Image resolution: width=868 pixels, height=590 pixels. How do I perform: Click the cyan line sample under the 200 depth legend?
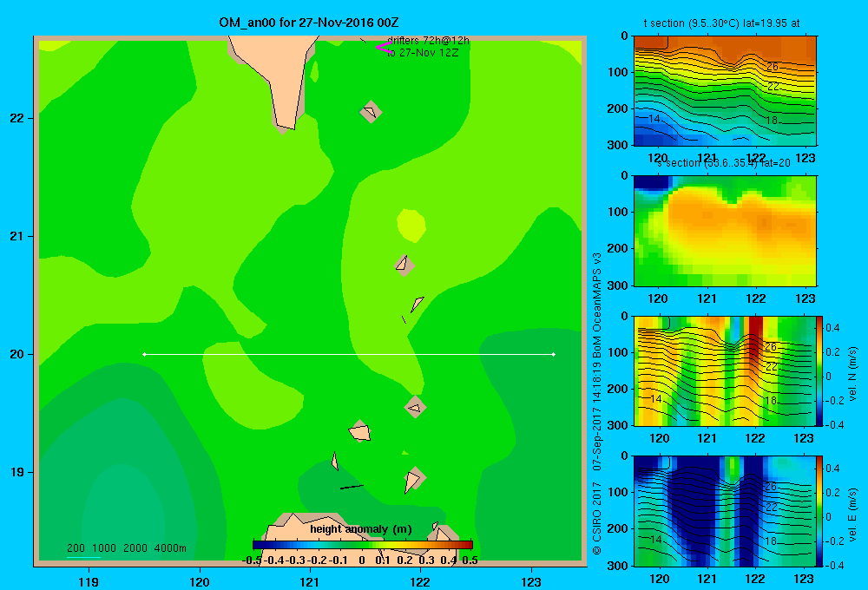pos(83,557)
